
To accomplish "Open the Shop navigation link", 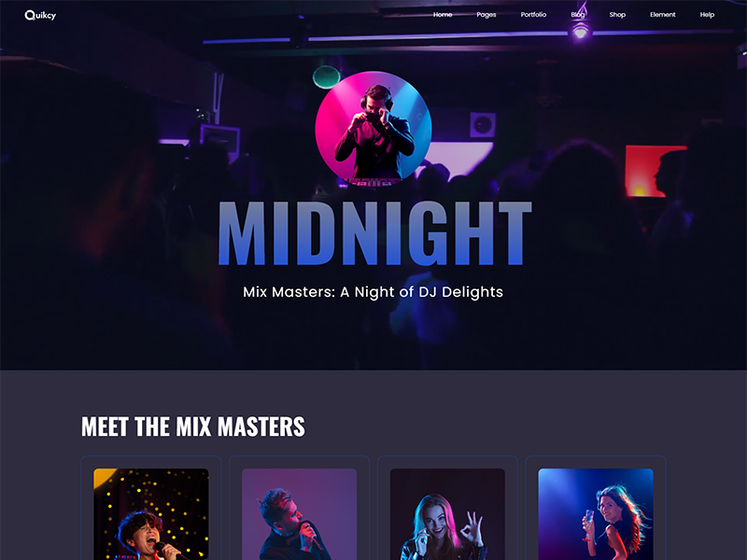I will pos(617,15).
